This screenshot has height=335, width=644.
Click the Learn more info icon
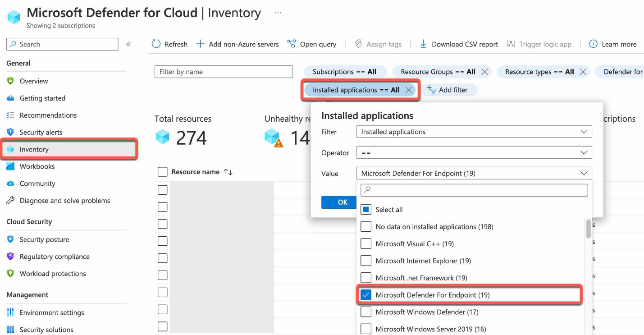tap(594, 44)
